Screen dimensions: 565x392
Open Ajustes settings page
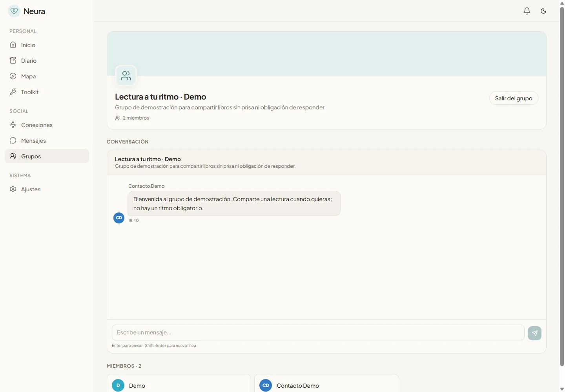tap(47, 189)
